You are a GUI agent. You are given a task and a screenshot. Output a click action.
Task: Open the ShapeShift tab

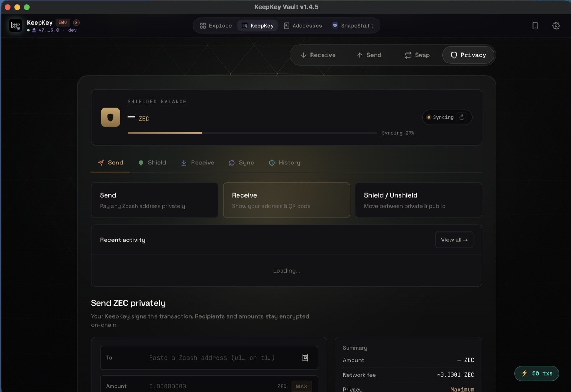point(353,26)
